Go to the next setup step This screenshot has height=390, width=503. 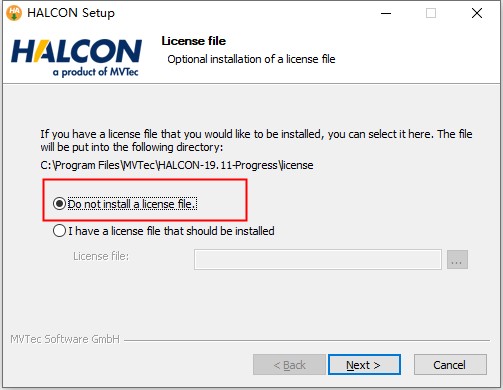pyautogui.click(x=364, y=365)
